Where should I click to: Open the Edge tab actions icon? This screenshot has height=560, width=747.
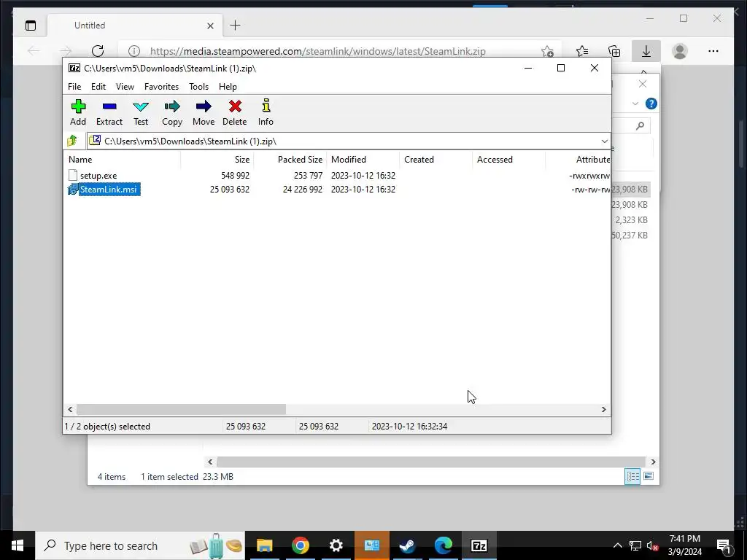point(31,26)
